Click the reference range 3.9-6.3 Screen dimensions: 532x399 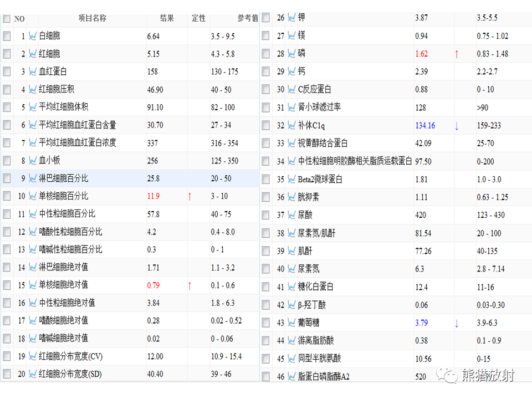point(487,323)
